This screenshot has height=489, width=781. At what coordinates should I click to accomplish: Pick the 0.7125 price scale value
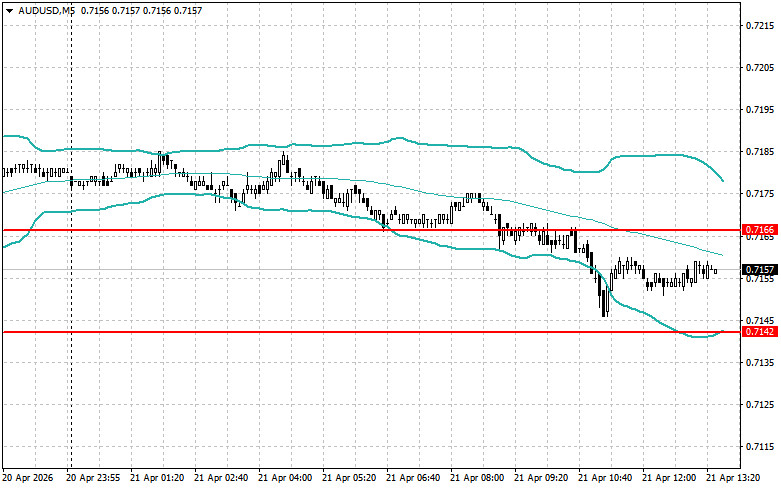(760, 405)
